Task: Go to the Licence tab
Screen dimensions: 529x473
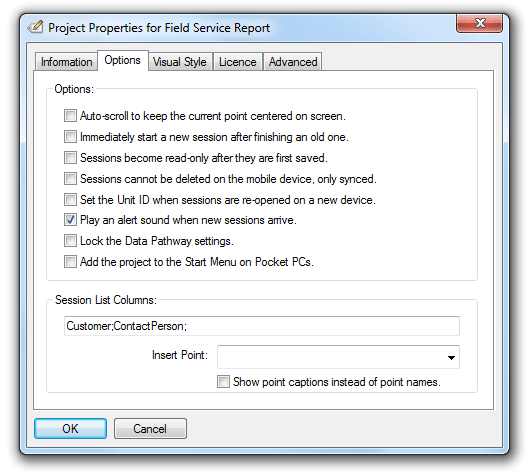Action: [238, 62]
